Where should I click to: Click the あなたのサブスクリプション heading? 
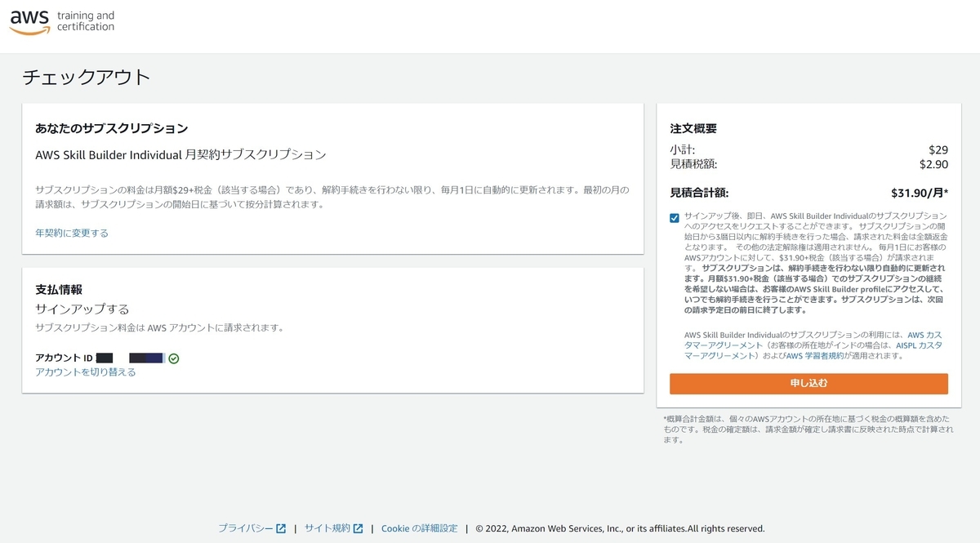tap(112, 128)
